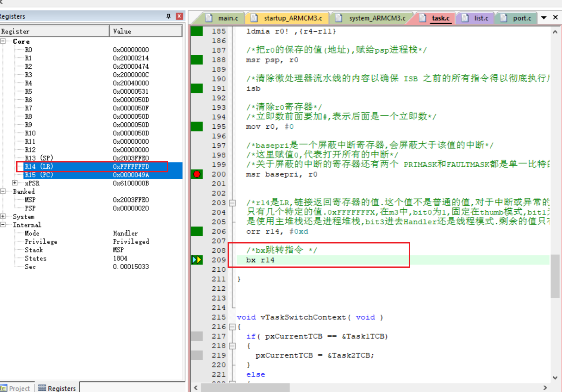Click the horizontal scrollbar thumb in editor
The height and width of the screenshot is (392, 562).
pyautogui.click(x=245, y=388)
